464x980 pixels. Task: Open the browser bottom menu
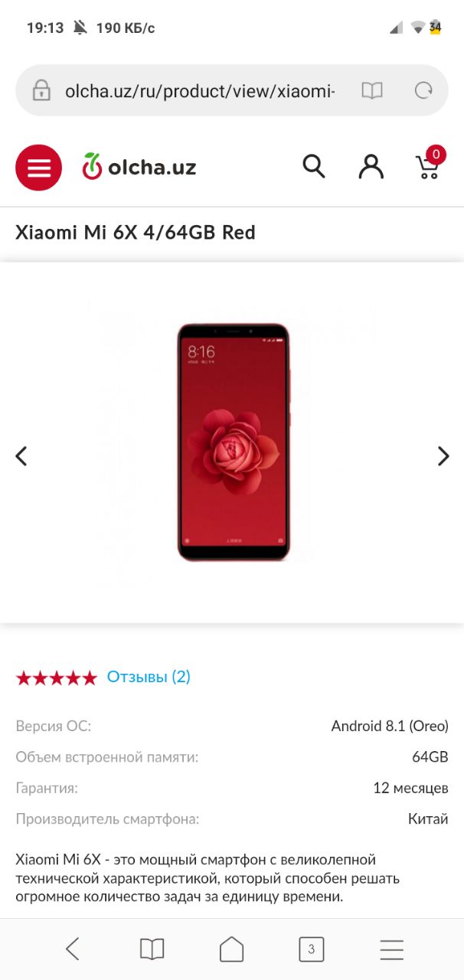click(391, 949)
